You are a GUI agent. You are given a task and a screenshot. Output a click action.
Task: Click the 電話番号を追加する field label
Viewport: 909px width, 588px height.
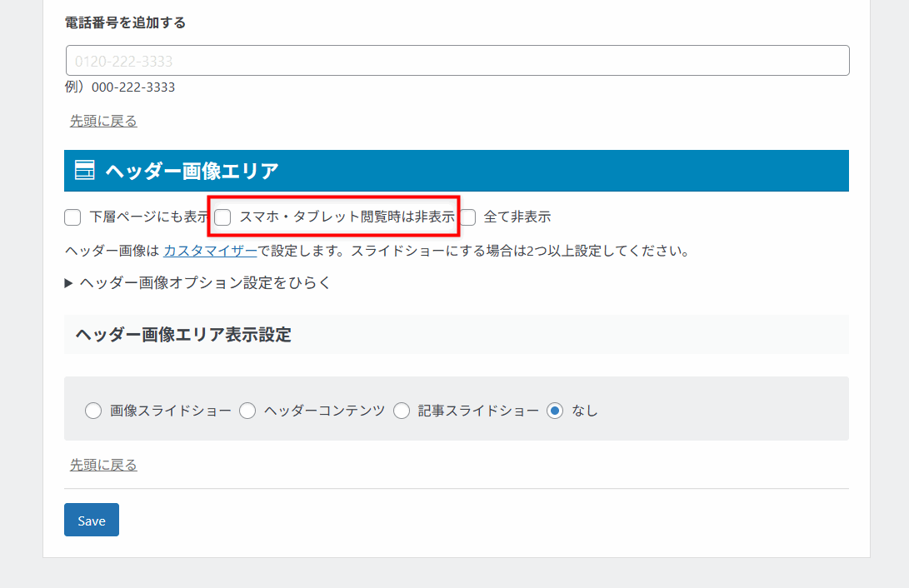pos(125,22)
